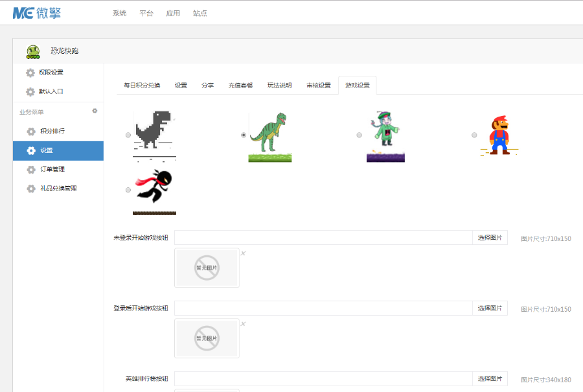Open the 应用 menu in the top bar
This screenshot has width=583, height=392.
[173, 12]
